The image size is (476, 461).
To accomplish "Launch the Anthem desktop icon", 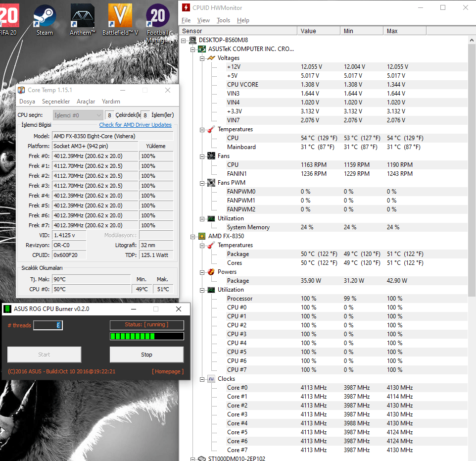I will point(83,19).
